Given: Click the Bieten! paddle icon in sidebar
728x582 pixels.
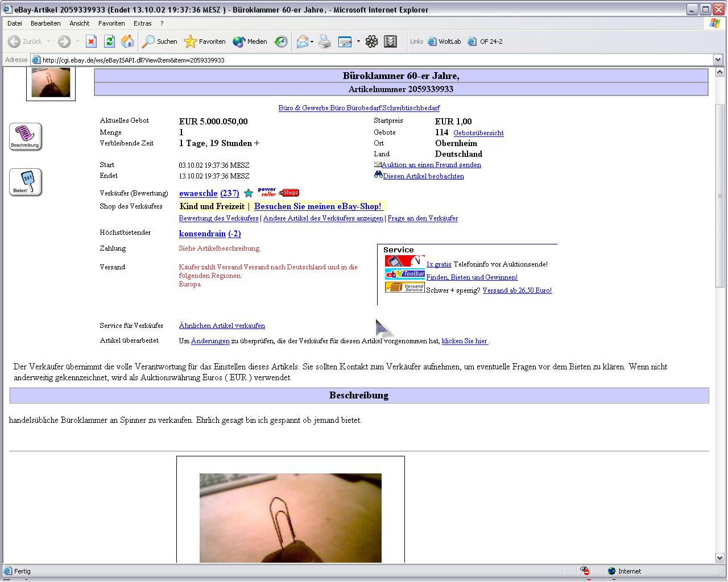Looking at the screenshot, I should tap(26, 182).
